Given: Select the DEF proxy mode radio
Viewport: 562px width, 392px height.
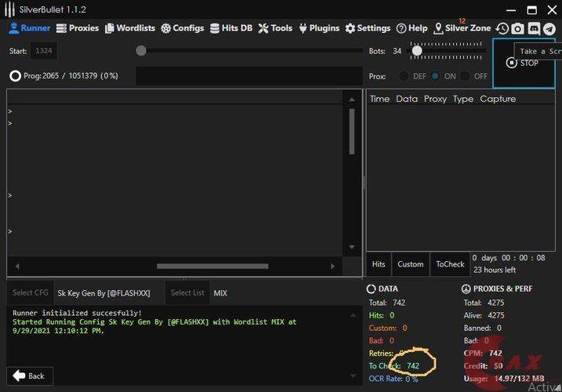Looking at the screenshot, I should point(404,76).
